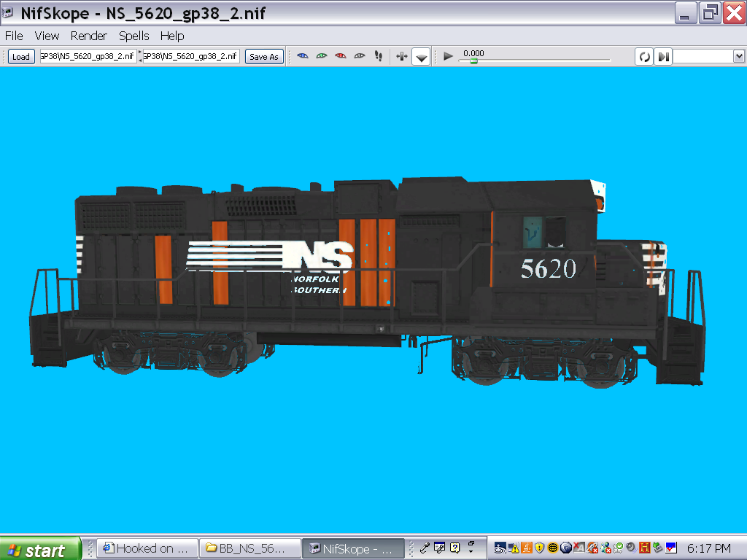Toggle the loop animation button
The width and height of the screenshot is (747, 560).
click(x=645, y=57)
